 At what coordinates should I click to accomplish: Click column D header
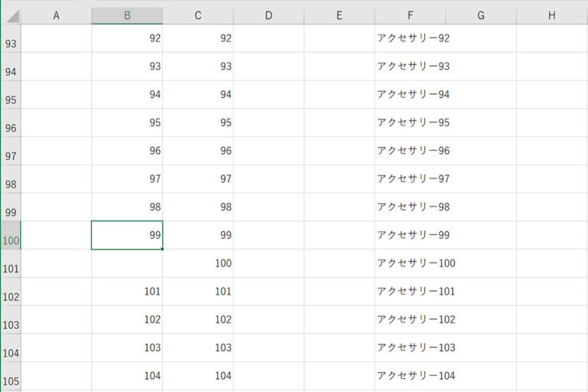(269, 16)
